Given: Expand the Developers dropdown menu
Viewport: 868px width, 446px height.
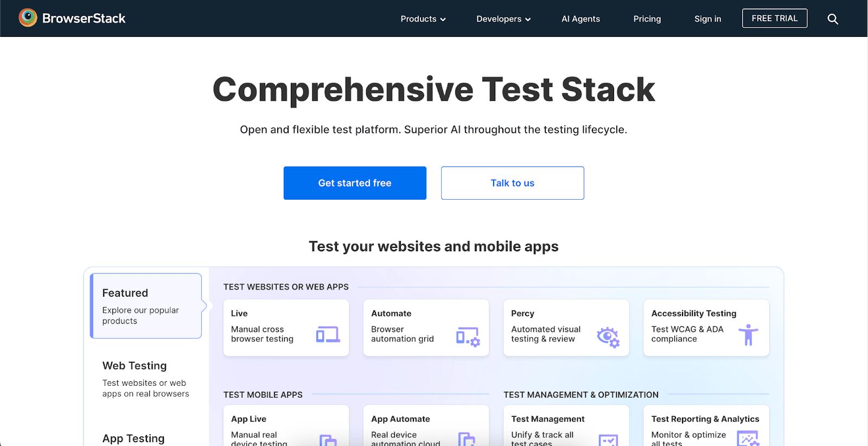Looking at the screenshot, I should (x=503, y=19).
